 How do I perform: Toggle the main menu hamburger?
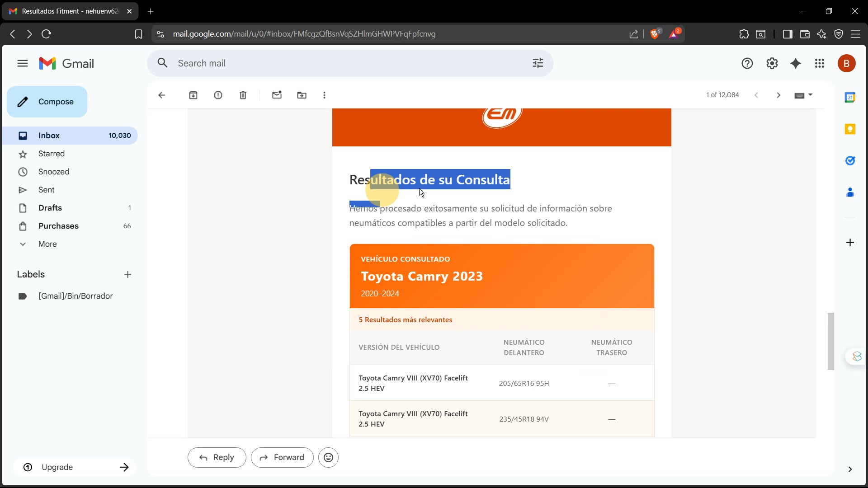(x=23, y=63)
